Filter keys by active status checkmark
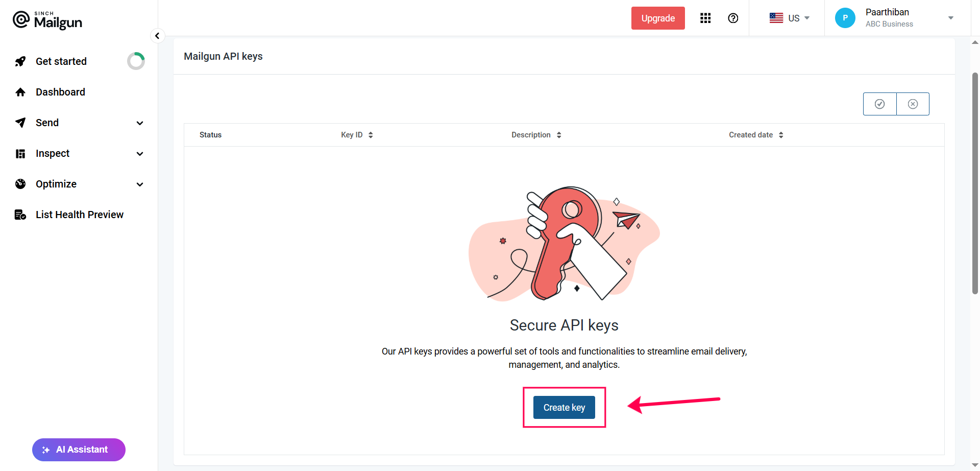The image size is (980, 471). (879, 104)
